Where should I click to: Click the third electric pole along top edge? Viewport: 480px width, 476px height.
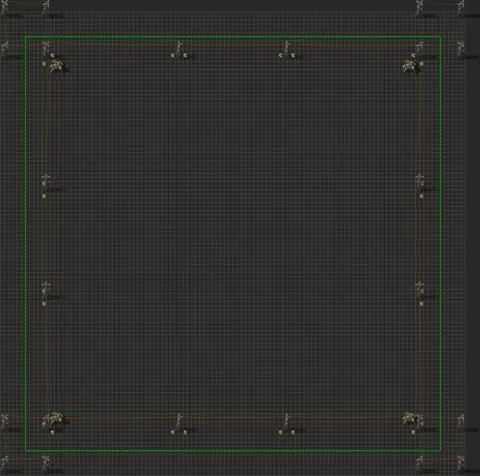pos(286,49)
